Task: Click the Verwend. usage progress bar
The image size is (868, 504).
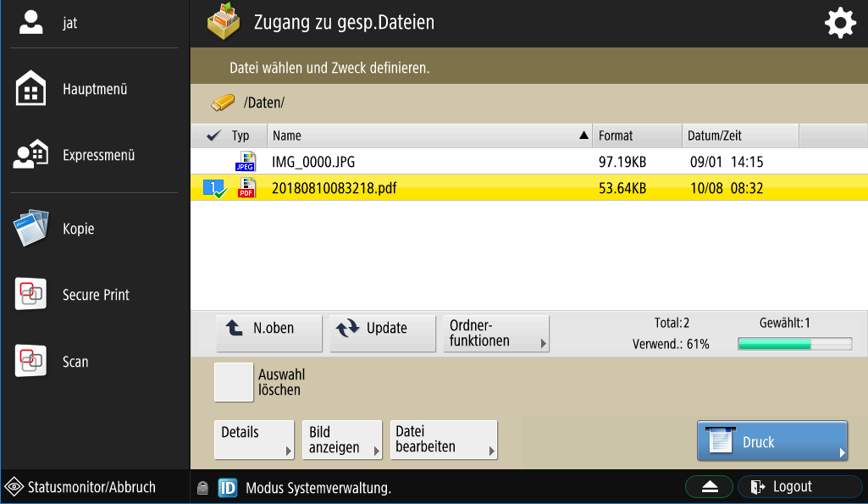Action: point(795,344)
